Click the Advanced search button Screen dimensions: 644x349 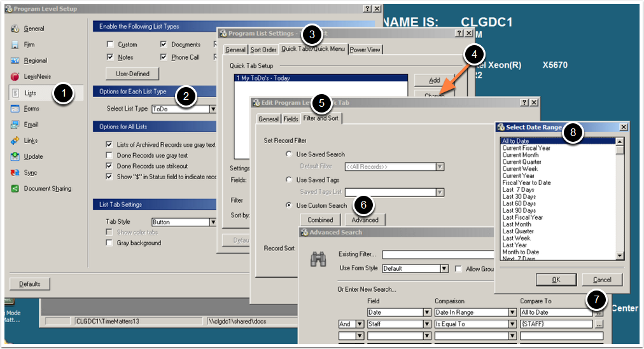[x=365, y=220]
